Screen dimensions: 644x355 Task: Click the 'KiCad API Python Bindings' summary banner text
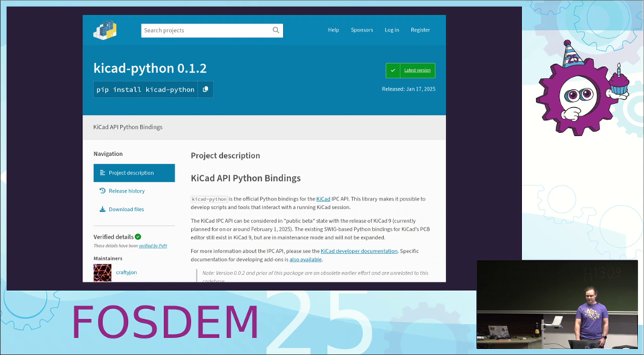coord(128,127)
